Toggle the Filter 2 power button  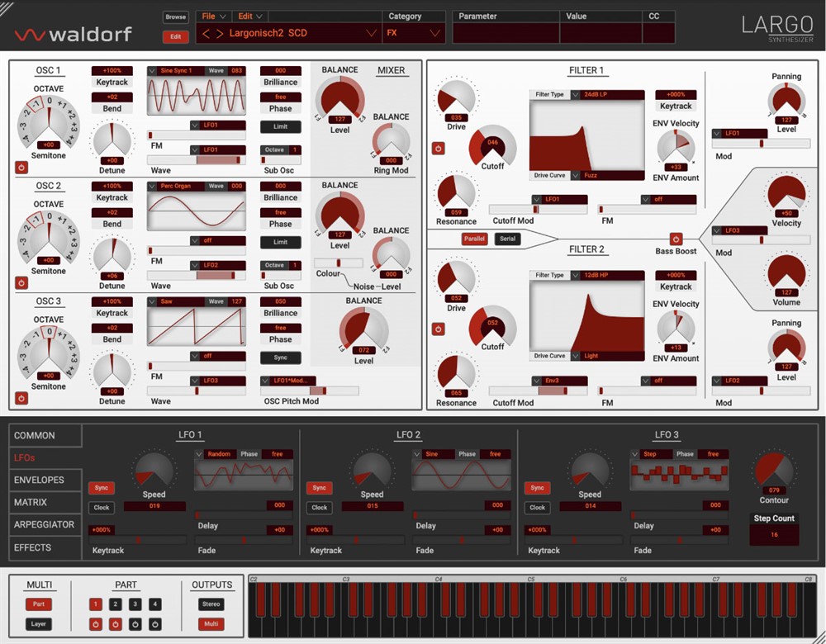(438, 329)
